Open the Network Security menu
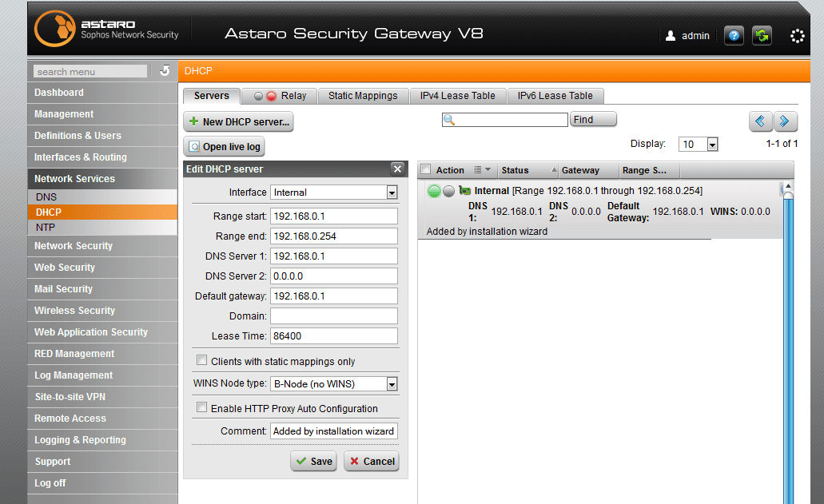 [x=102, y=246]
